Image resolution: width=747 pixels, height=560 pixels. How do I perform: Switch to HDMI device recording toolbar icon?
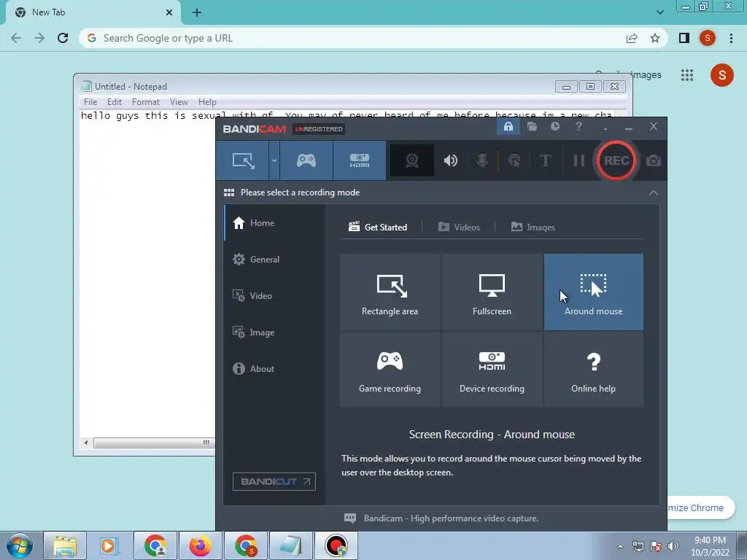click(359, 160)
